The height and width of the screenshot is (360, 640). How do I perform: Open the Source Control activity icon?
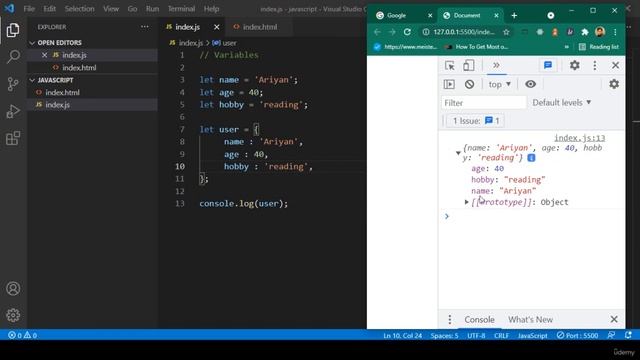point(13,84)
